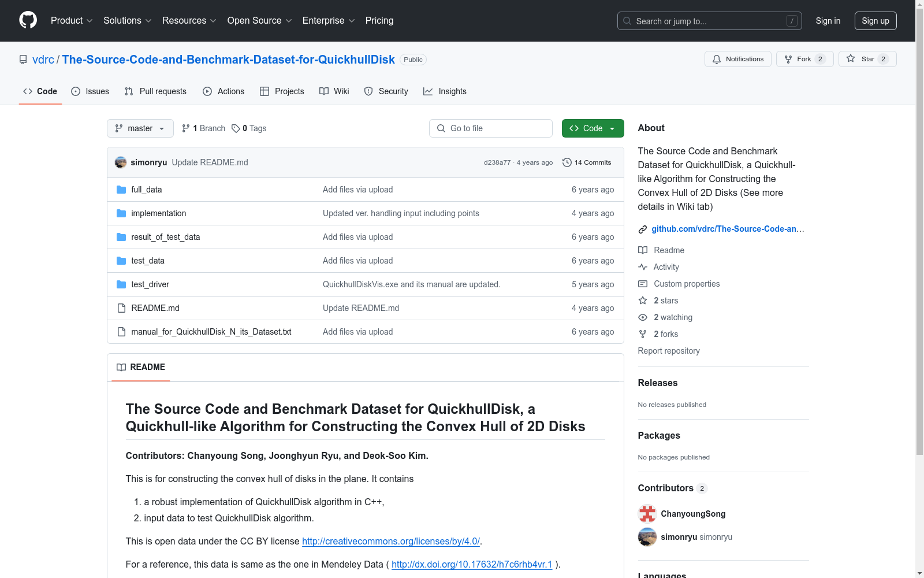
Task: Click the Packages heading in sidebar
Action: click(659, 435)
